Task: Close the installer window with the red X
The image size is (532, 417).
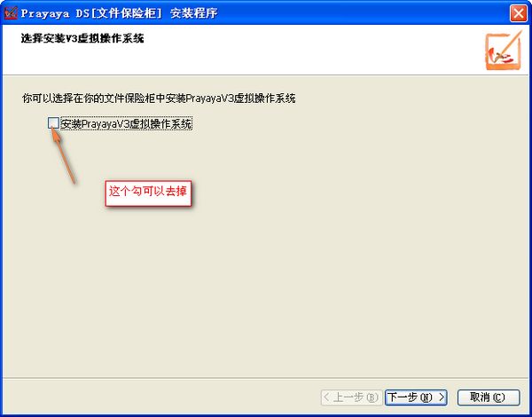Action: pyautogui.click(x=518, y=13)
